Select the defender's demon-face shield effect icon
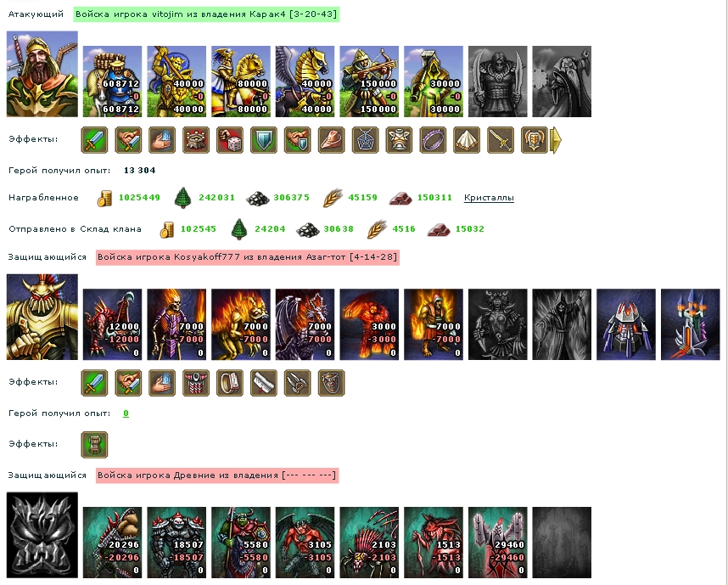728x585 pixels. (x=332, y=383)
